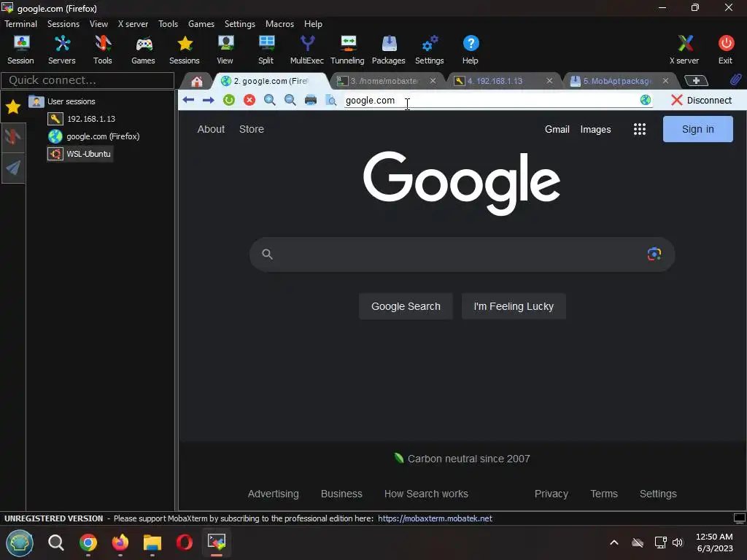Show hidden system tray icons chevron

(x=614, y=542)
